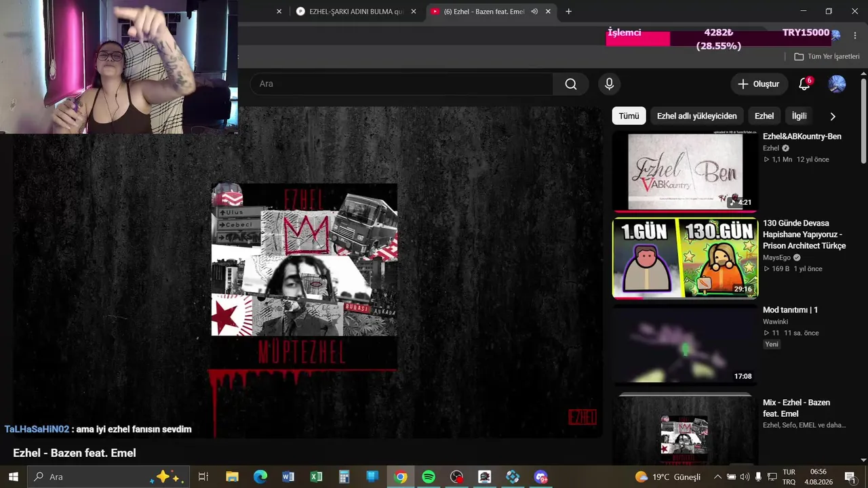Open the taskbar clock showing 06:56
Viewport: 868px width, 488px height.
point(818,476)
